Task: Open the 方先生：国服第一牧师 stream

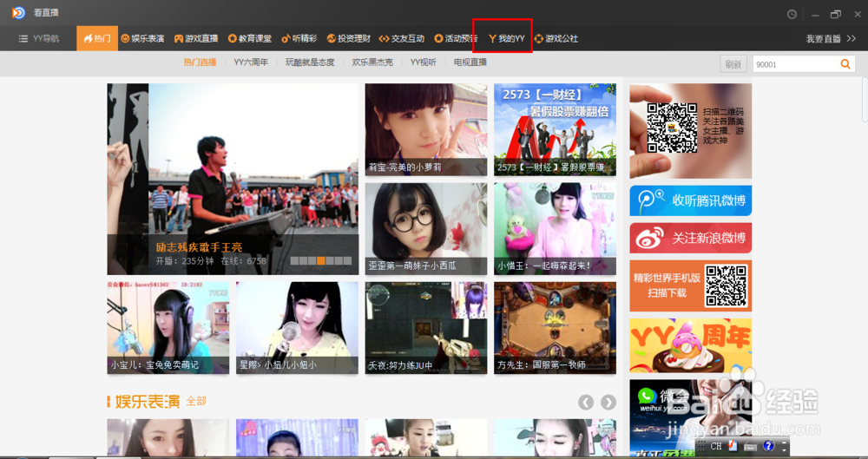Action: [555, 328]
